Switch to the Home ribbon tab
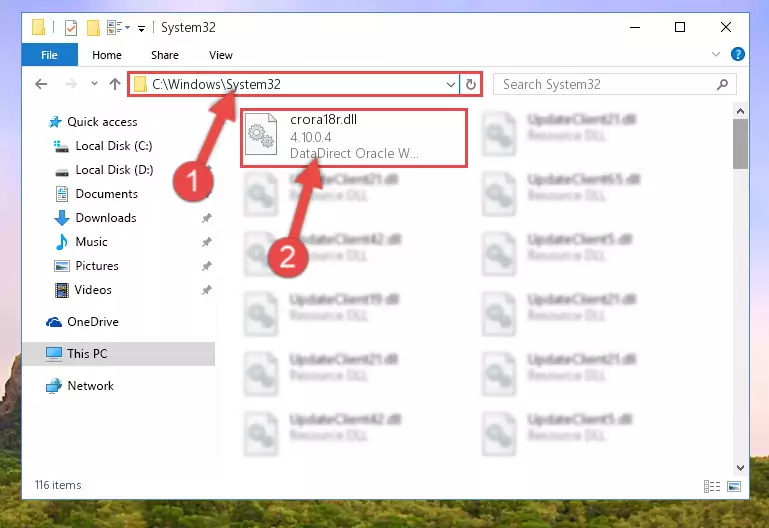The width and height of the screenshot is (769, 528). pos(106,55)
